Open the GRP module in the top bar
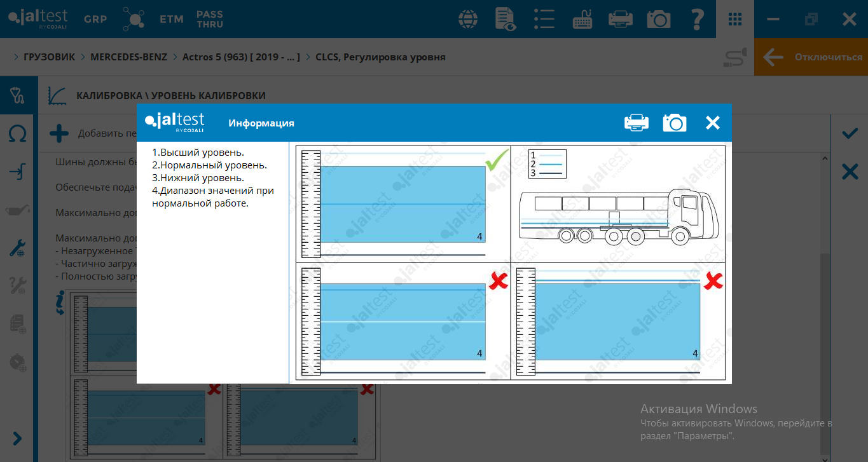 tap(95, 19)
